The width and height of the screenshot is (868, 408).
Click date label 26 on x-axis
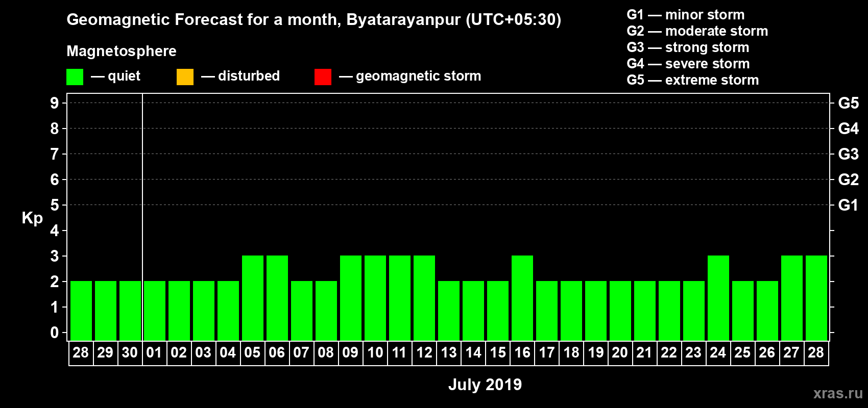[767, 353]
